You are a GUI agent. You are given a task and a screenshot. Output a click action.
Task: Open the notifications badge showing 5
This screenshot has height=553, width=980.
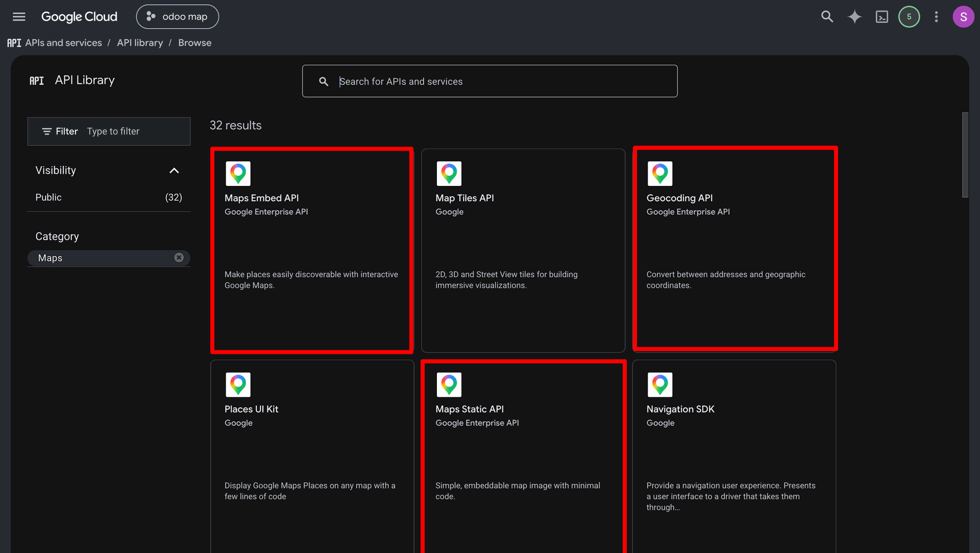[909, 17]
